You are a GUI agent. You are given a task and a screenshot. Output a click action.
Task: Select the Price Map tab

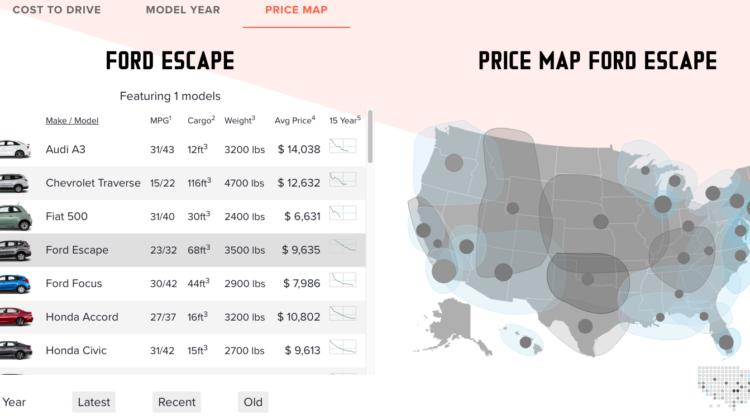[296, 11]
